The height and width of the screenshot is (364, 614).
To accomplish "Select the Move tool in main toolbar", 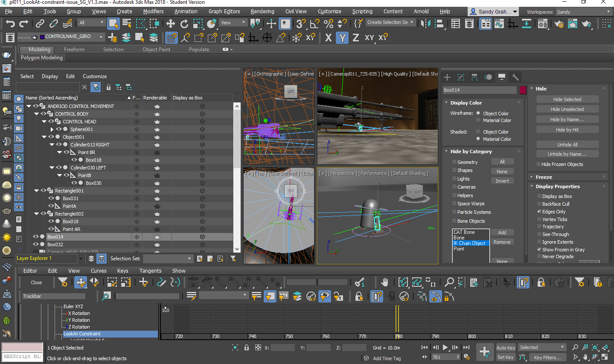I will [171, 23].
